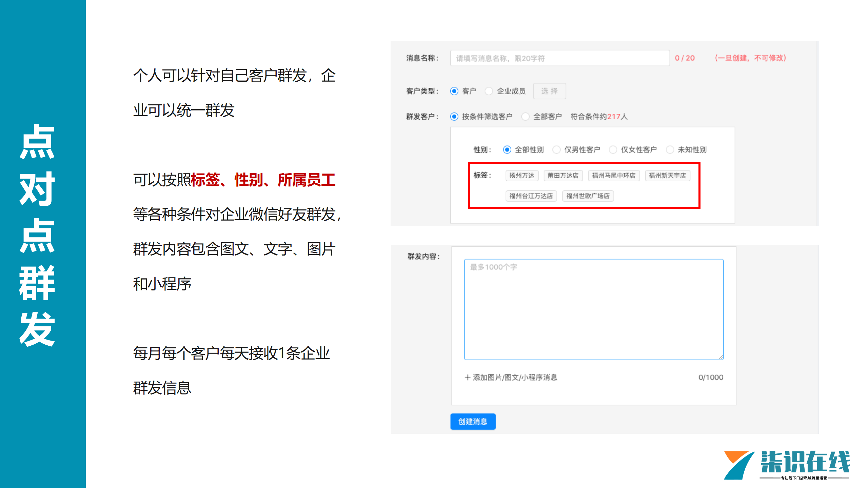Pick the 扬州万达 tag
Screen dimensions: 868x488
[x=522, y=176]
